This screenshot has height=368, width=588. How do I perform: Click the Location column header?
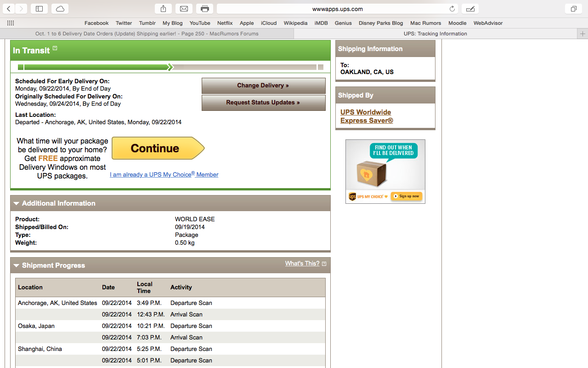point(30,287)
